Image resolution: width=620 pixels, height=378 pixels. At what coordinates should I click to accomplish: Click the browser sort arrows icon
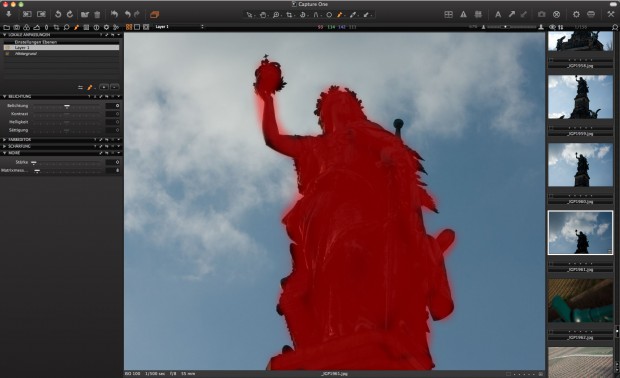pos(560,27)
